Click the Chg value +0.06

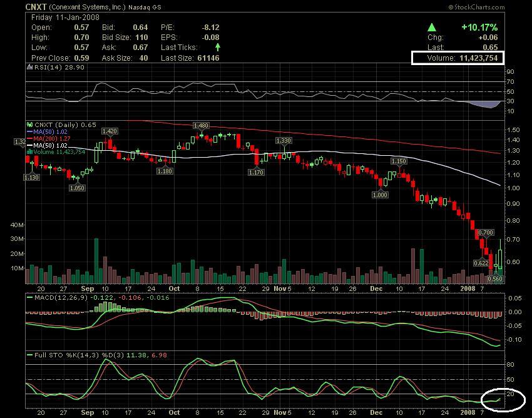[488, 38]
